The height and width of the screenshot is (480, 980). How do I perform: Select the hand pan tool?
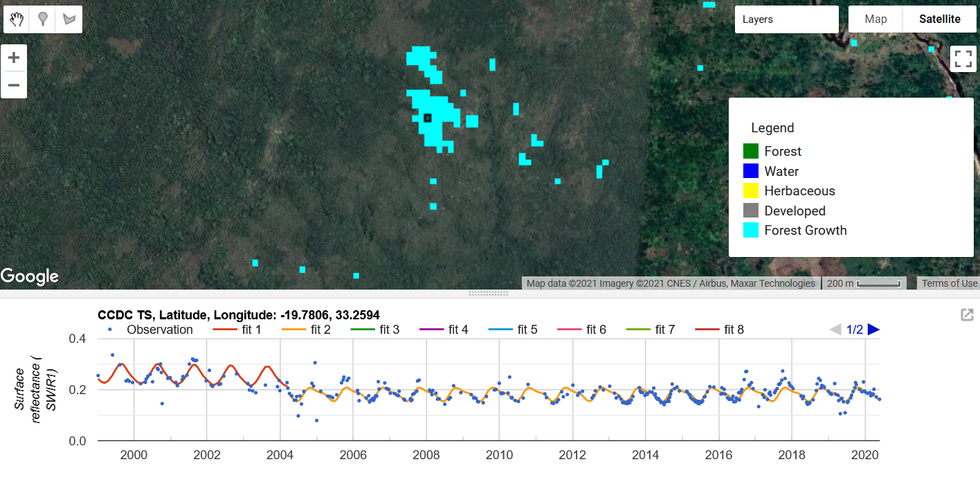(x=17, y=19)
